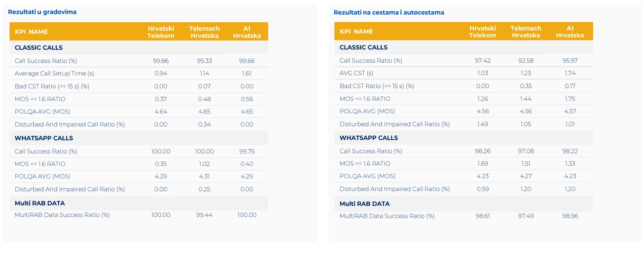
Task: Click A1 Hrvatska column header in cities table
Action: 247,32
